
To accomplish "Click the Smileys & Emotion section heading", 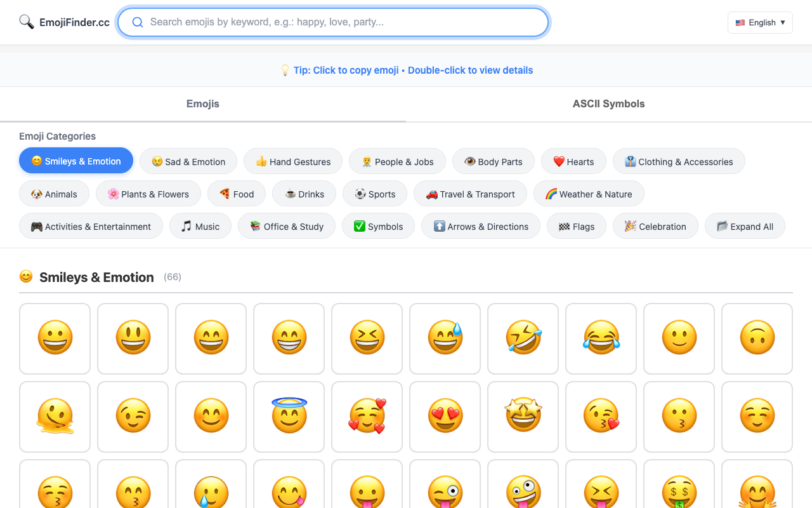I will pos(96,277).
